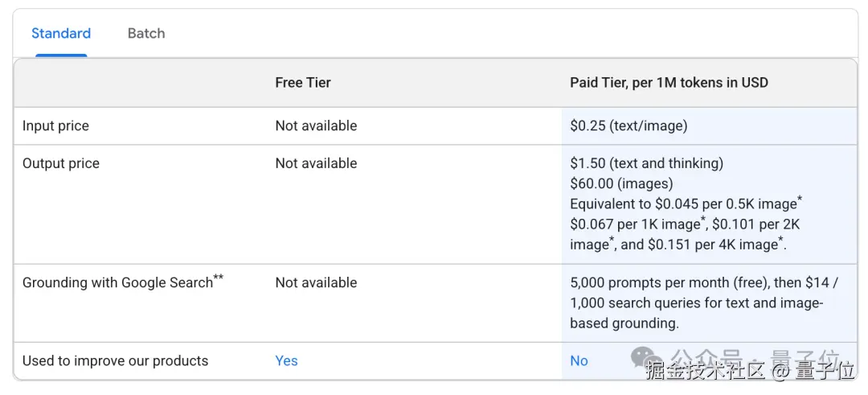Viewport: 868px width, 395px height.
Task: Click the "$60.00 (images)" price line
Action: [x=621, y=183]
